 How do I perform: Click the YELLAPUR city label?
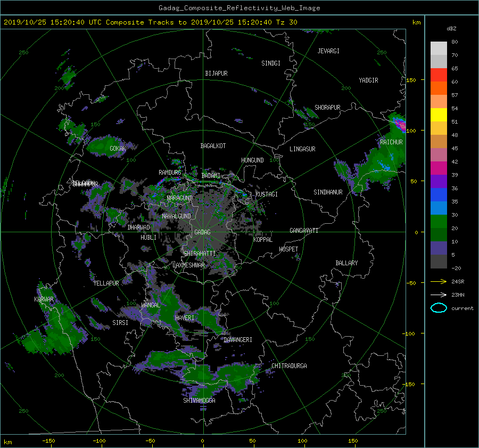pyautogui.click(x=106, y=283)
